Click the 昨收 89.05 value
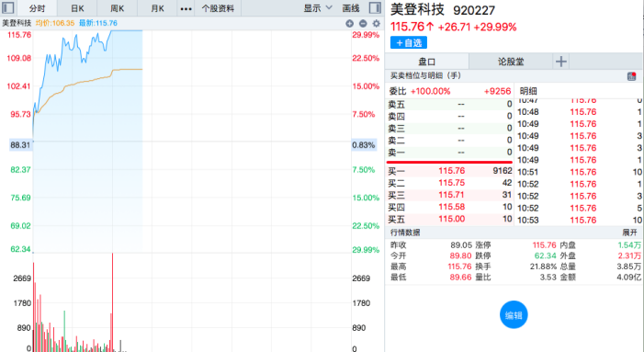Viewport: 644px width, 352px height. pyautogui.click(x=460, y=245)
